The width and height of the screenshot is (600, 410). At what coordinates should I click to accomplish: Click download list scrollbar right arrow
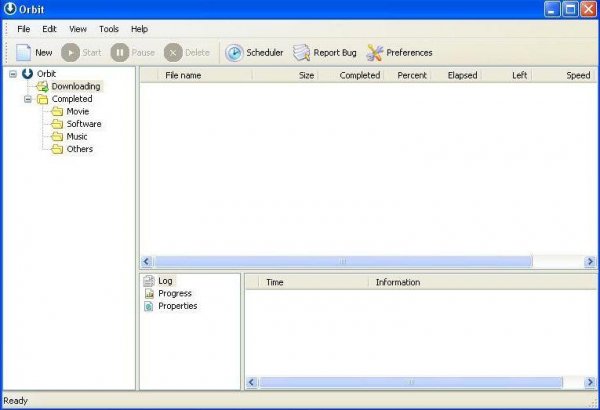[x=590, y=261]
